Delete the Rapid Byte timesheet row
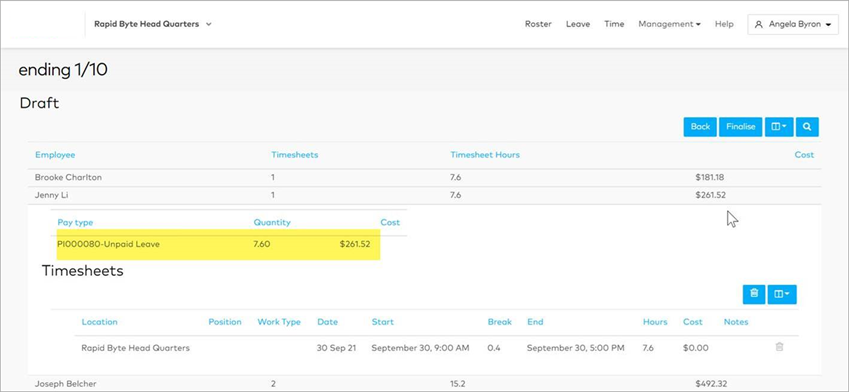Viewport: 850px width, 392px height. [x=779, y=347]
